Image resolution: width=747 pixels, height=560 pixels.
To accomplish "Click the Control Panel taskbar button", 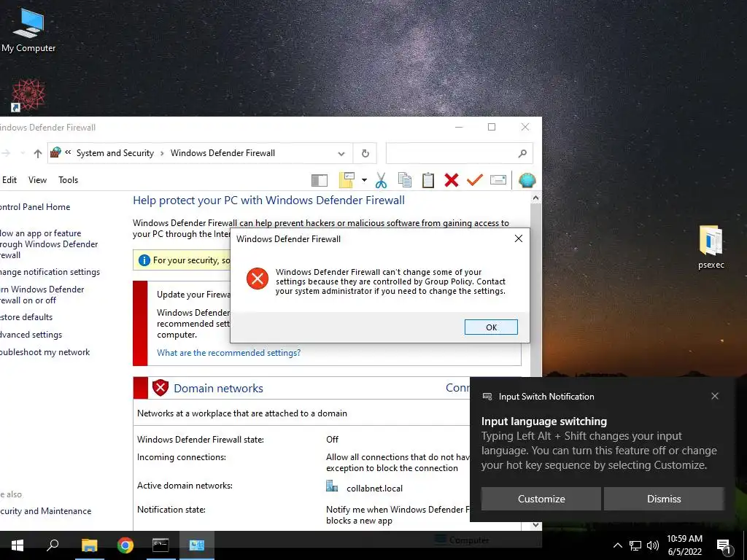I will 197,545.
